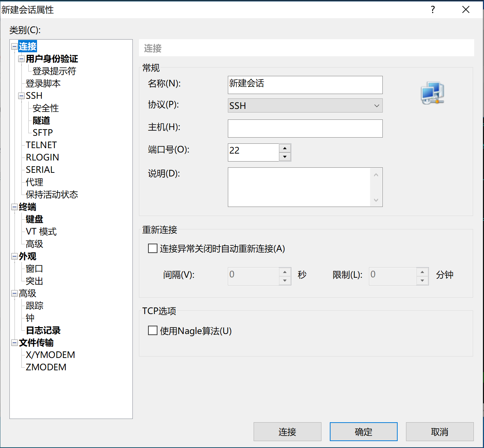Select 外观 in the category tree
Viewport: 484px width, 448px height.
click(28, 256)
